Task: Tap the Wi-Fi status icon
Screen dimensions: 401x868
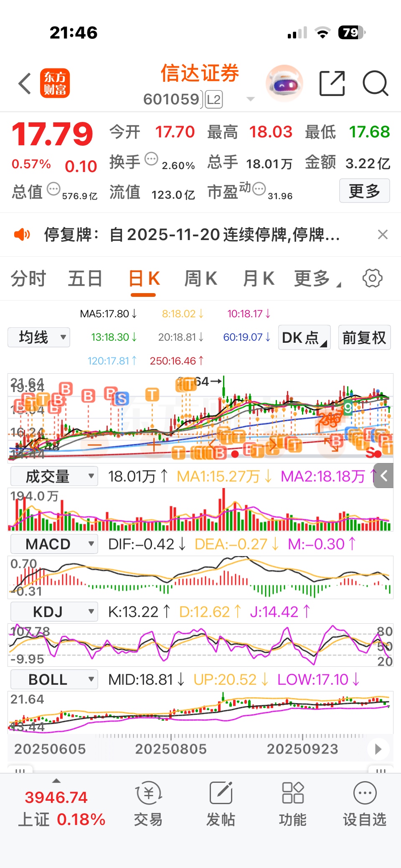Action: click(x=322, y=33)
